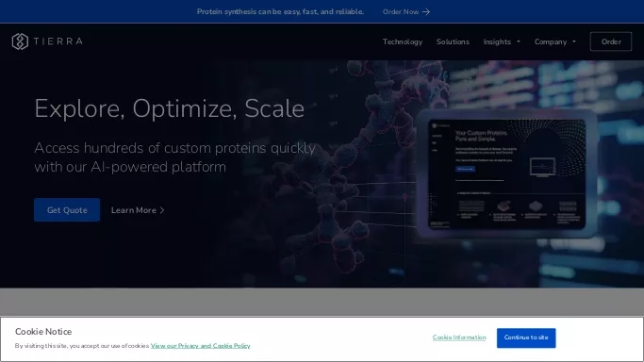Viewport: 644px width, 362px height.
Task: Open View our Privacy and Cookie Policy link
Action: (201, 346)
